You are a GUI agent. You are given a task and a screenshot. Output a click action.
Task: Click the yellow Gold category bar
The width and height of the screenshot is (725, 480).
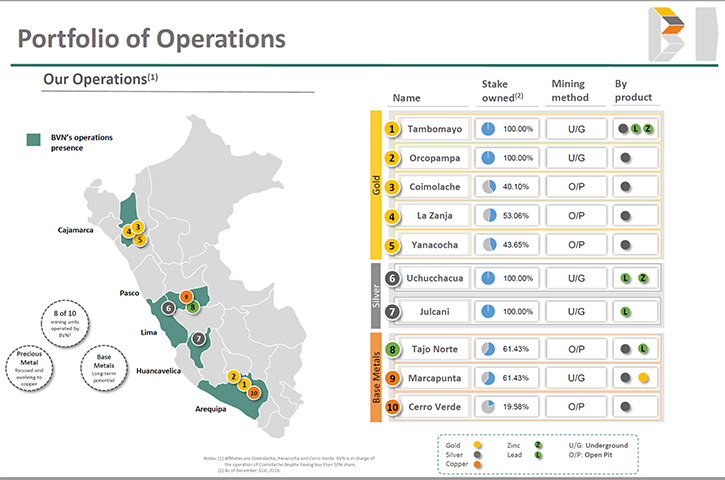tap(376, 185)
